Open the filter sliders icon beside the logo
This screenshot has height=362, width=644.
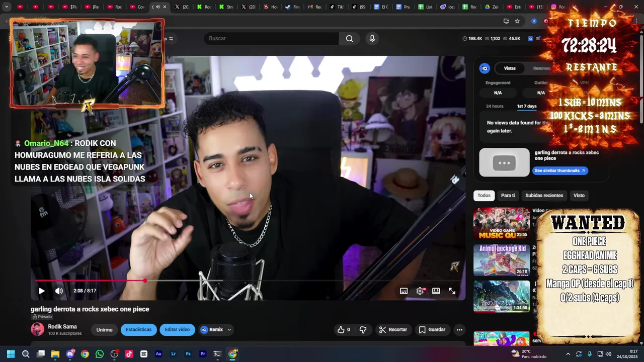coord(171,39)
